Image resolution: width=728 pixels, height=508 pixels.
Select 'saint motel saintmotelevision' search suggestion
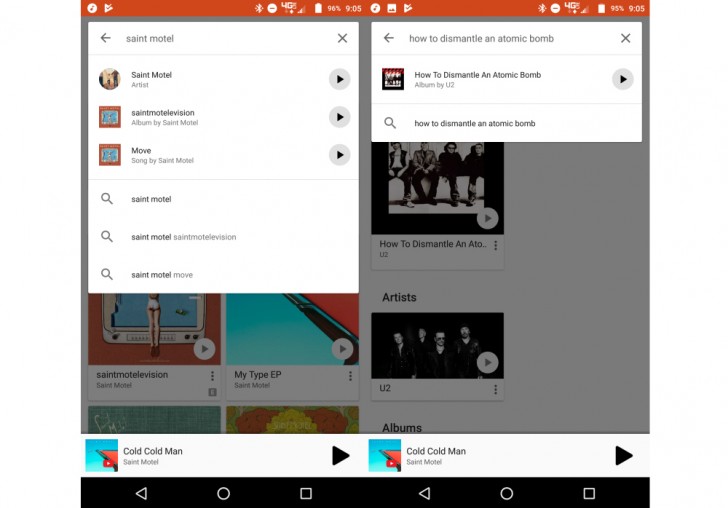[x=183, y=237]
